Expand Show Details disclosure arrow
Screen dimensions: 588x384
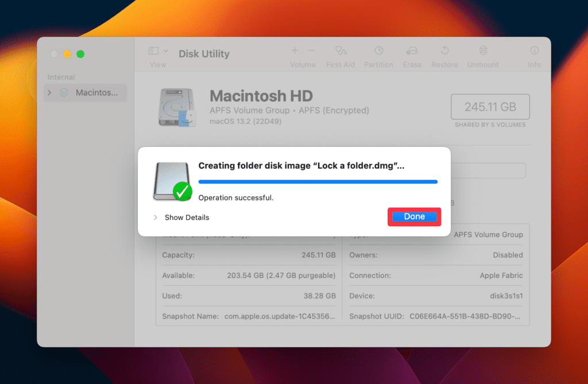click(155, 218)
